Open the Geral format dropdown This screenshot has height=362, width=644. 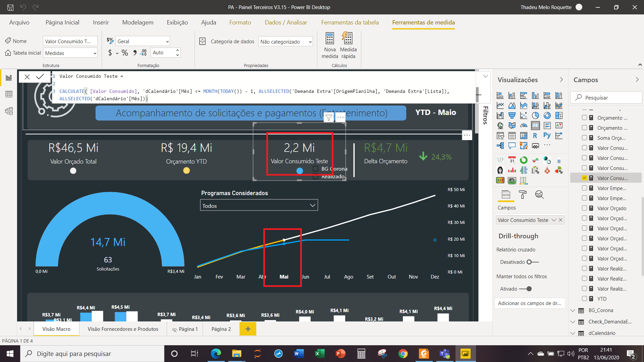tap(143, 41)
